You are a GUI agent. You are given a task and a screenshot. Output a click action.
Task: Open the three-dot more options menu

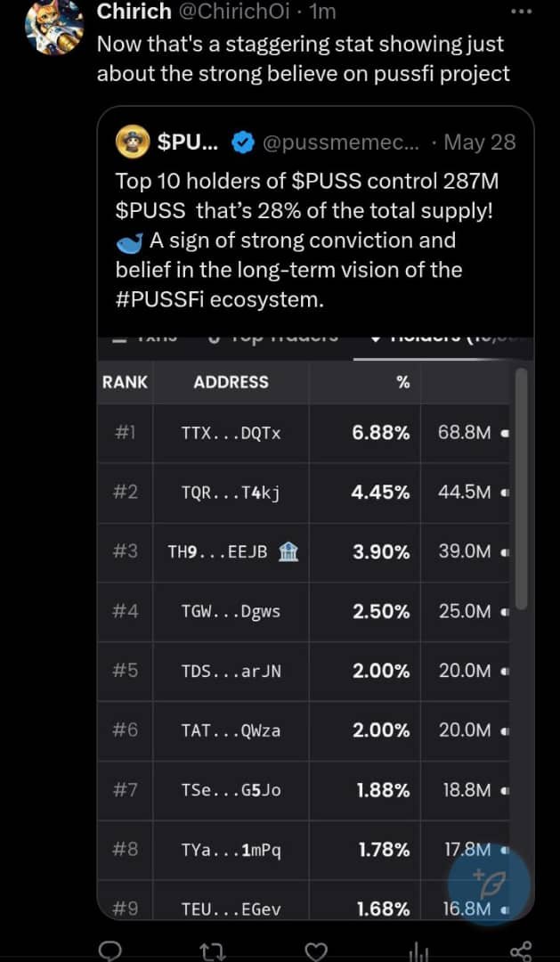pos(522,12)
